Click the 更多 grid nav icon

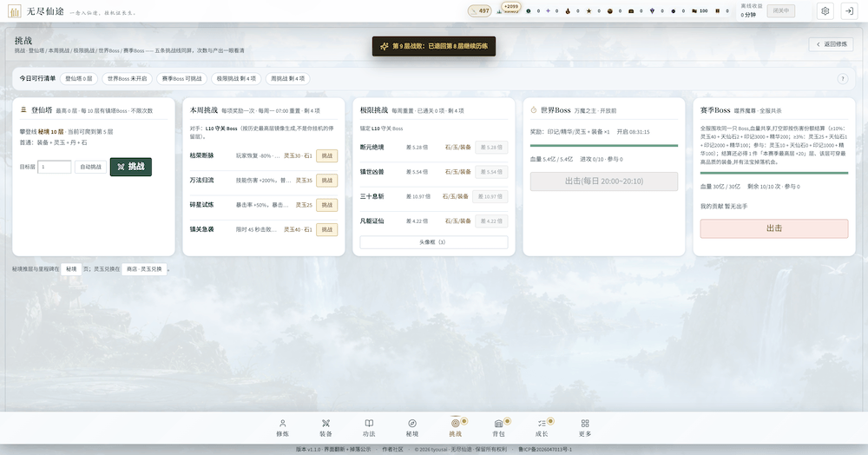(585, 424)
